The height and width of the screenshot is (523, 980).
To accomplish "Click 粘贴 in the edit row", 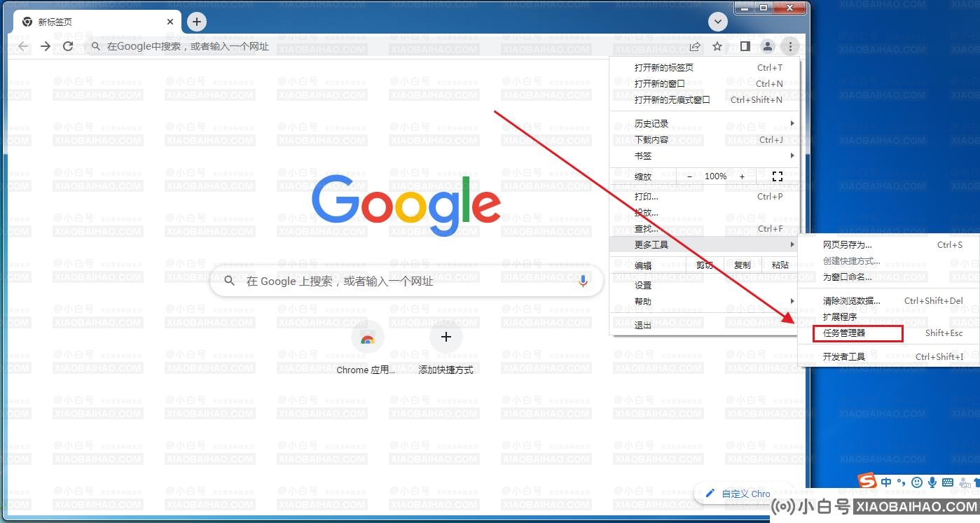I will click(780, 265).
